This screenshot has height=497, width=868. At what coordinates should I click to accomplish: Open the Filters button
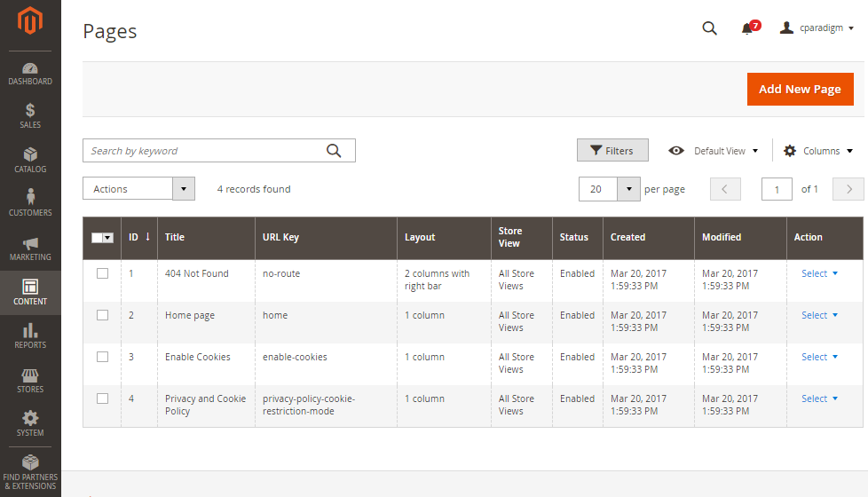coord(612,151)
